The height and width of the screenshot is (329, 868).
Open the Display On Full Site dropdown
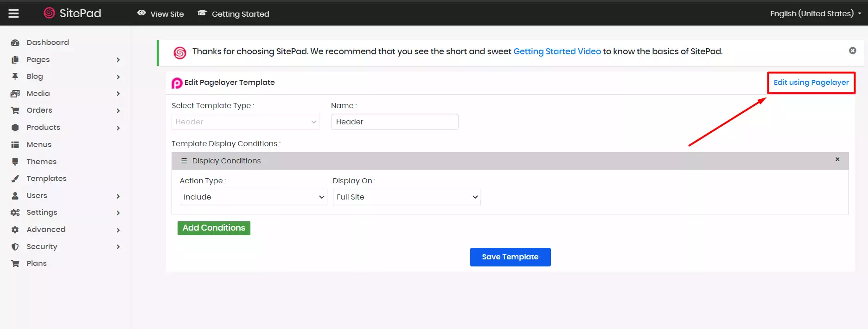coord(407,197)
